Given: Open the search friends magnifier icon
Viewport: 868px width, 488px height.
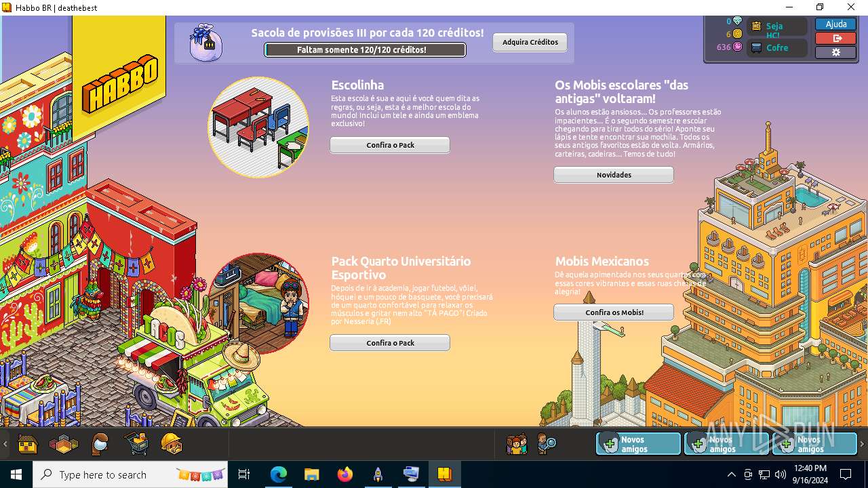Looking at the screenshot, I should [x=547, y=444].
